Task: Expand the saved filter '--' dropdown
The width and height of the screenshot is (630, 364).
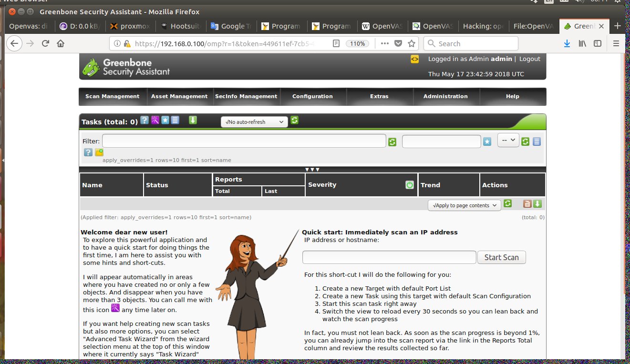Action: click(x=508, y=141)
